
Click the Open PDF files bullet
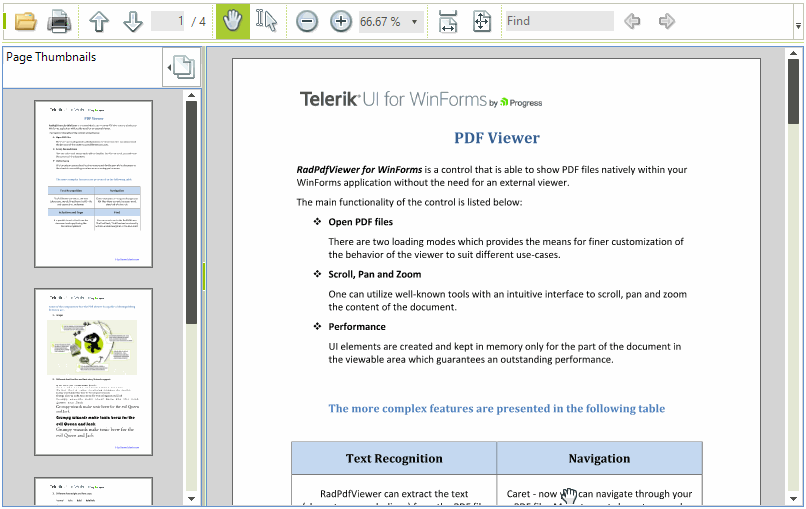click(x=360, y=222)
